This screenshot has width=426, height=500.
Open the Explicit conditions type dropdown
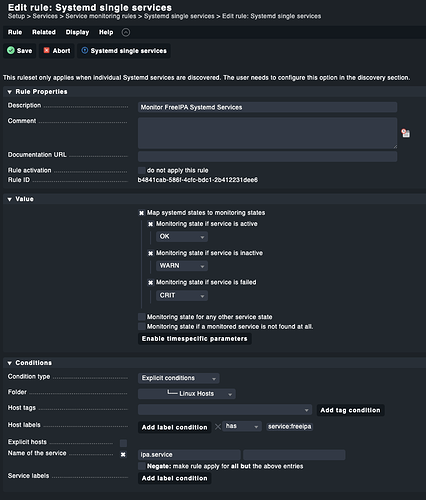point(179,378)
